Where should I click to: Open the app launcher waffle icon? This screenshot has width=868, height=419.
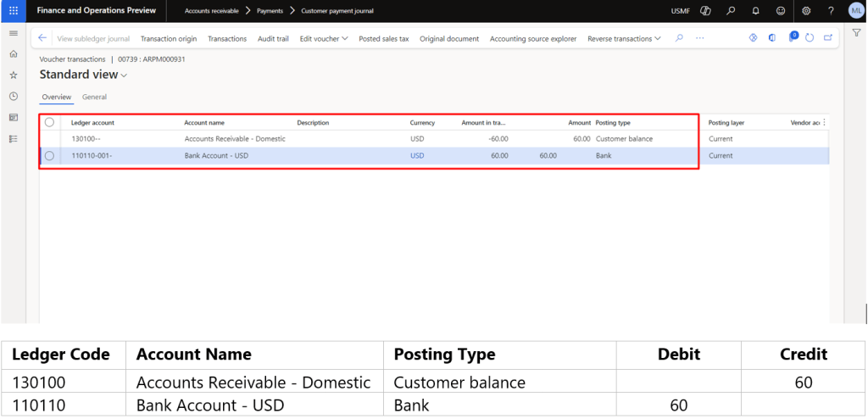13,10
